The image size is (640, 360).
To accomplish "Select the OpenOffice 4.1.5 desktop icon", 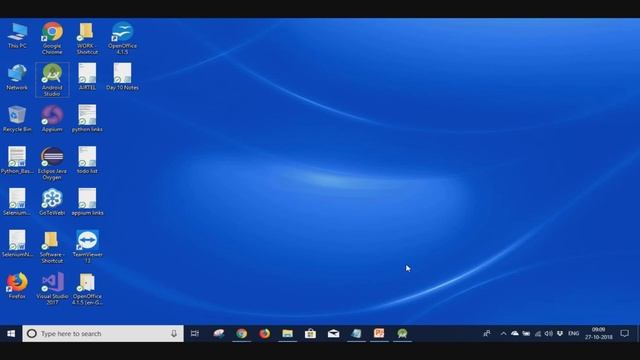I will point(122,38).
